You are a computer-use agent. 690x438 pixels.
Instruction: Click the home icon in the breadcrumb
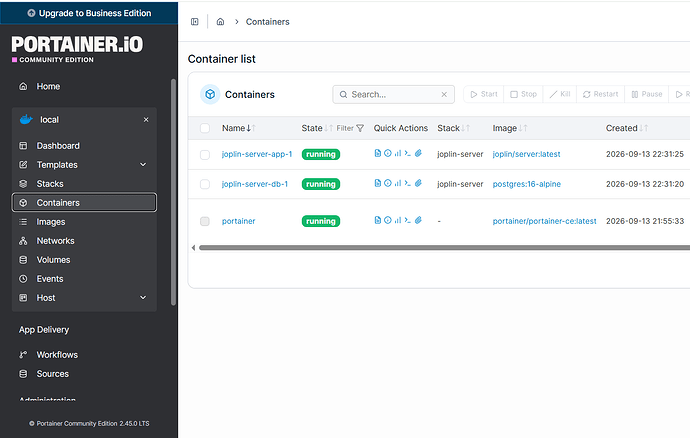220,22
